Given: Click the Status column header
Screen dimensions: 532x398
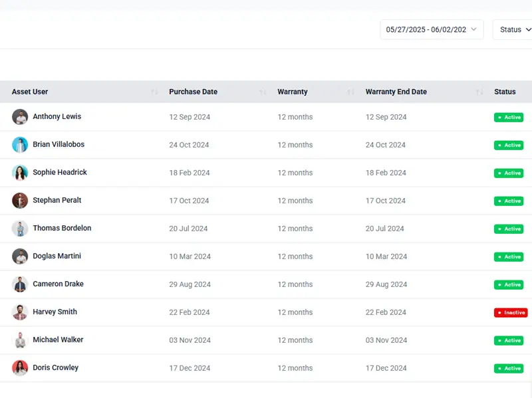Looking at the screenshot, I should (x=505, y=92).
